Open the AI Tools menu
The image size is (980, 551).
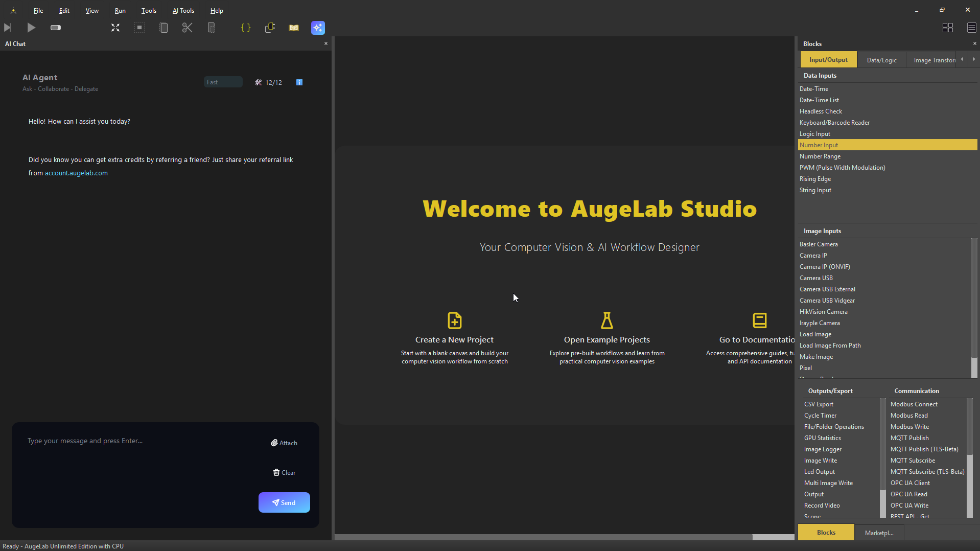183,10
